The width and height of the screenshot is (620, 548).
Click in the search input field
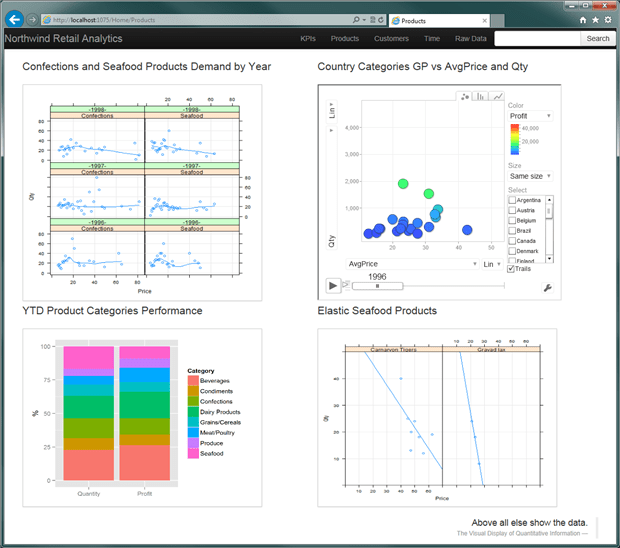537,38
